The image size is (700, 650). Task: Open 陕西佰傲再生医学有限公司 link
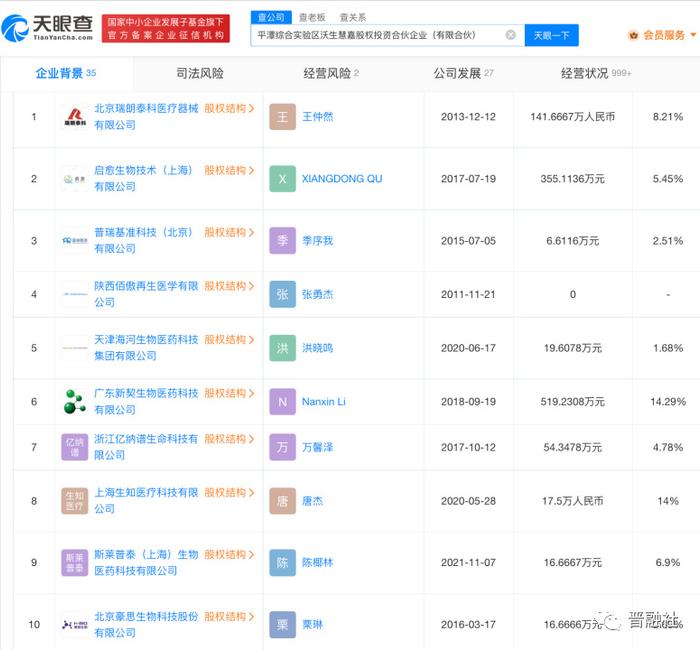[146, 294]
